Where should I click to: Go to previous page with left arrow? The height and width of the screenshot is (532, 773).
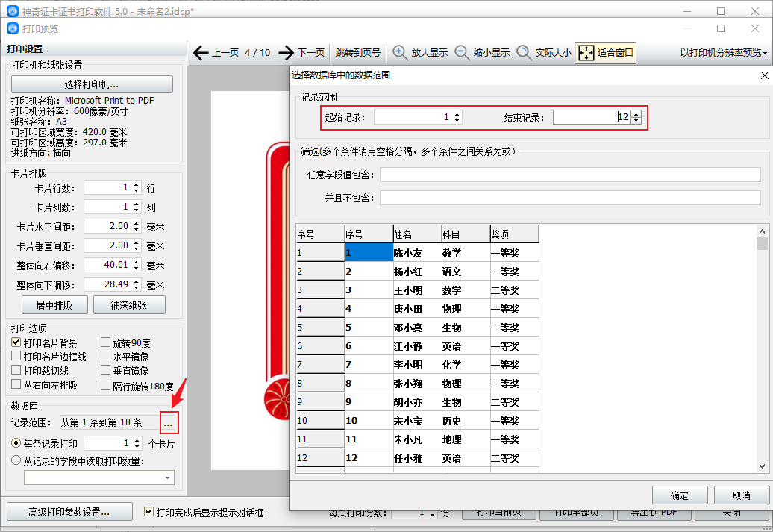(x=215, y=53)
